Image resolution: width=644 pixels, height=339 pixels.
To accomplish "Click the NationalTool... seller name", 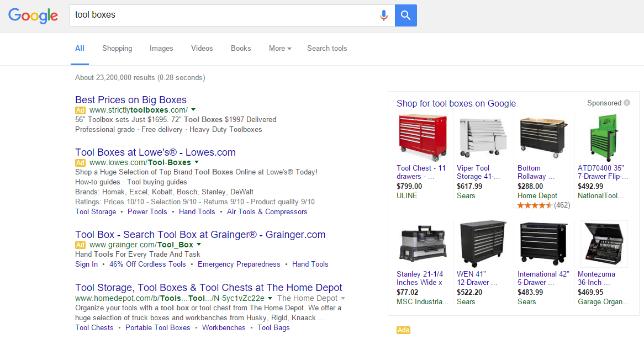I will tap(600, 196).
